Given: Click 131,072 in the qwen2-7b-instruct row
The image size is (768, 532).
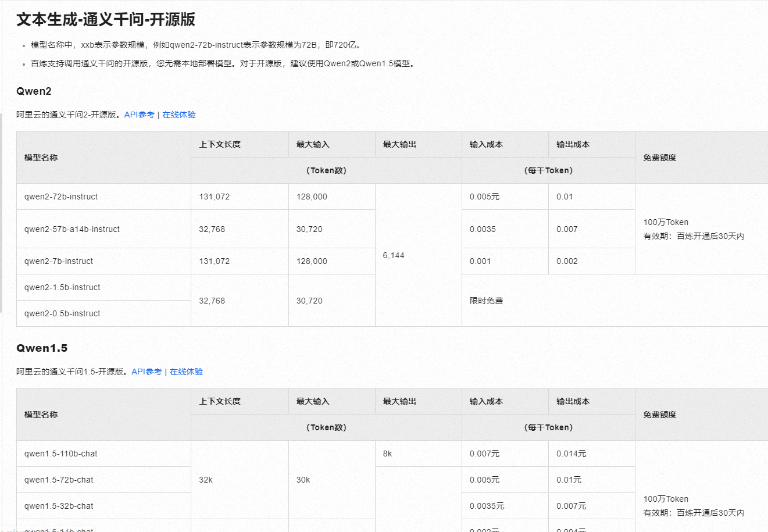Looking at the screenshot, I should coord(215,261).
